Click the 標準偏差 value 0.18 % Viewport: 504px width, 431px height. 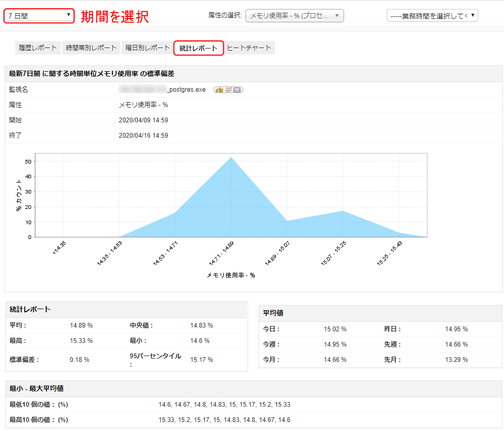click(80, 360)
